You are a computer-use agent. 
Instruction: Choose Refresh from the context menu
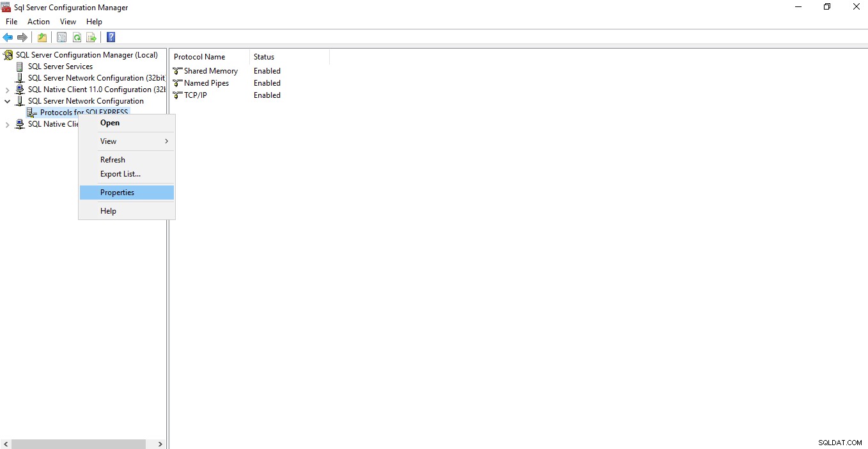(x=127, y=160)
